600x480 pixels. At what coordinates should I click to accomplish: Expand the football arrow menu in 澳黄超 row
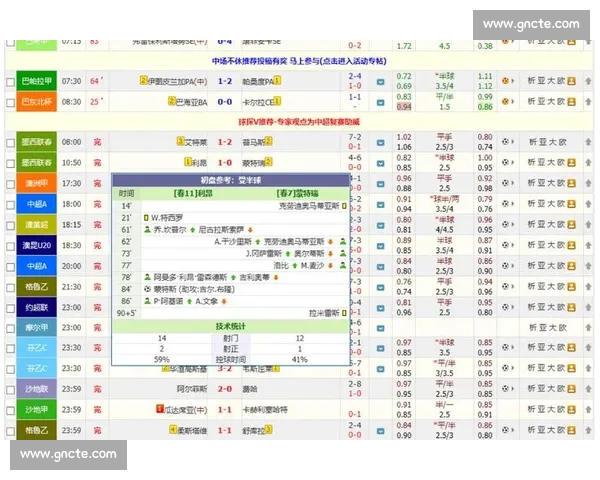[x=508, y=225]
